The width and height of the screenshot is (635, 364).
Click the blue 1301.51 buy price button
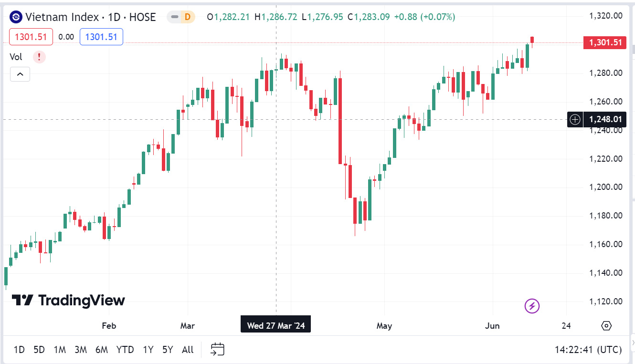(x=101, y=37)
